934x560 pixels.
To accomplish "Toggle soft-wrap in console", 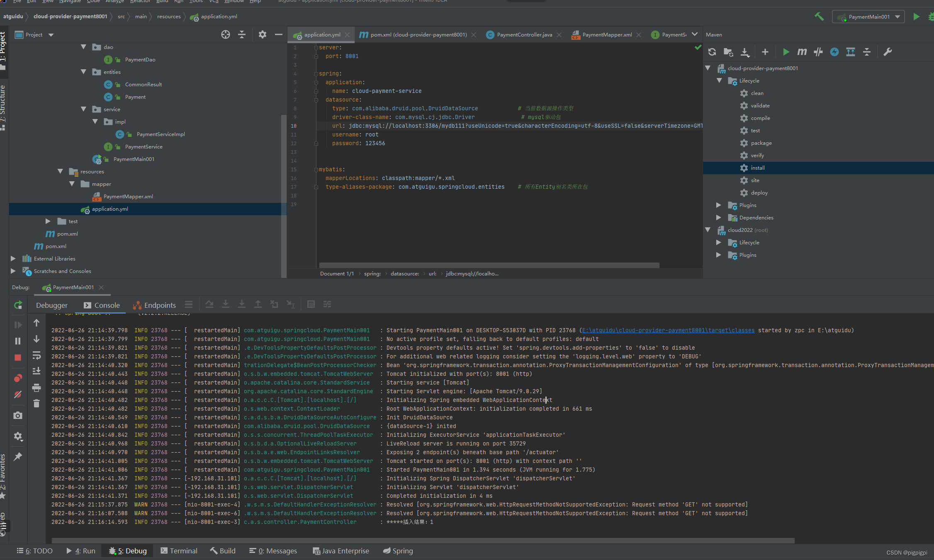I will [x=36, y=355].
